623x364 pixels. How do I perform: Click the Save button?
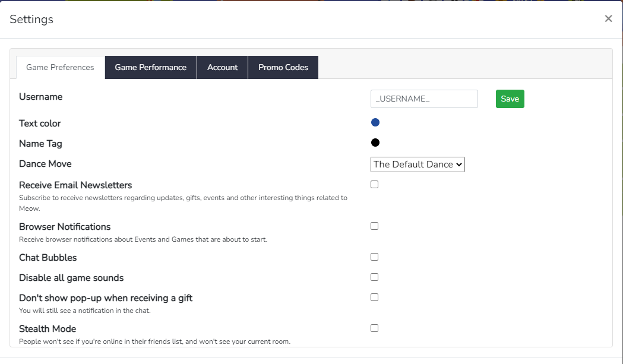[510, 99]
